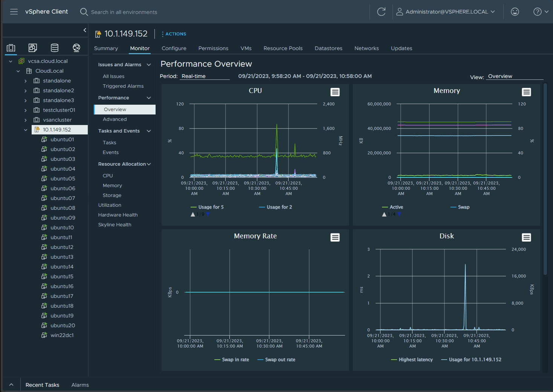Switch to the Configure tab
Screen dimensions: 553x392
pos(174,48)
